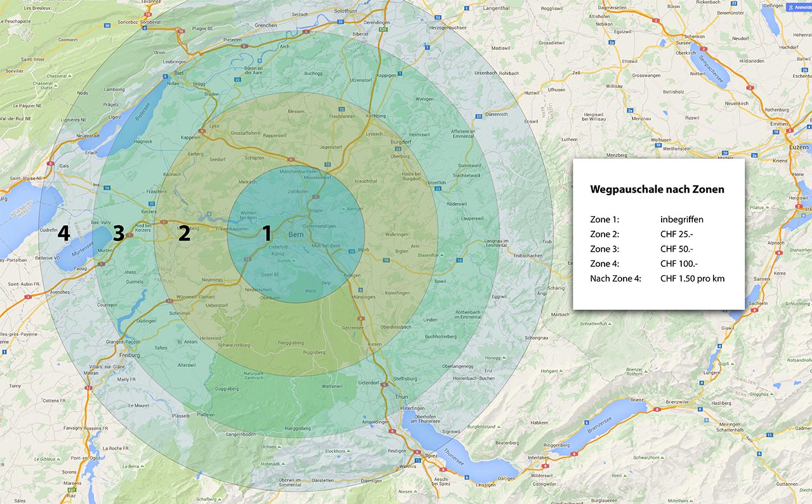
Task: Click the blue Anmelden sign-in button
Action: point(799,8)
